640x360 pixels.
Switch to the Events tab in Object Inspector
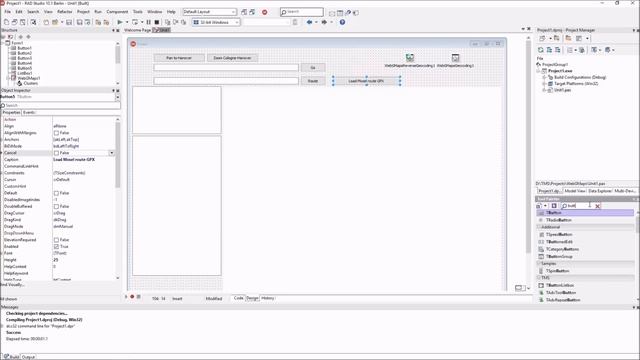coord(29,112)
